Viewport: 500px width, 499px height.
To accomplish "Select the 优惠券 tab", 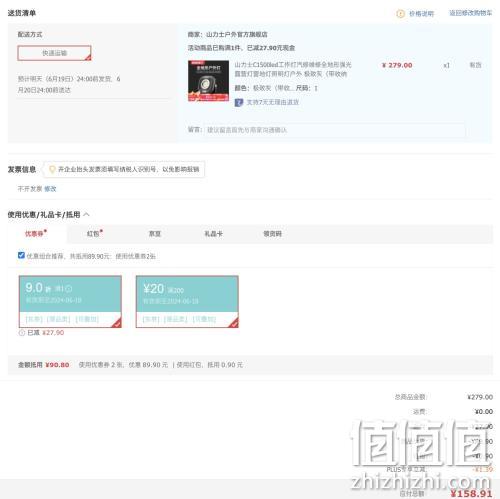I will [35, 234].
